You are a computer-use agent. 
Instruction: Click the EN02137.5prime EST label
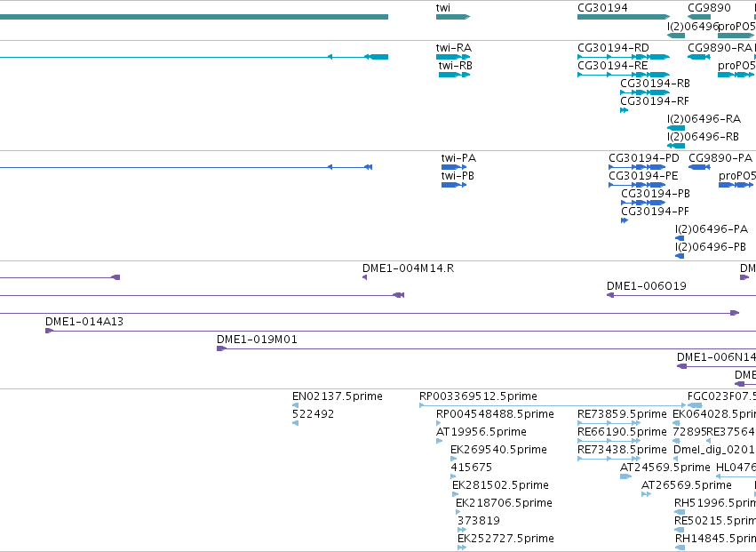coord(338,396)
